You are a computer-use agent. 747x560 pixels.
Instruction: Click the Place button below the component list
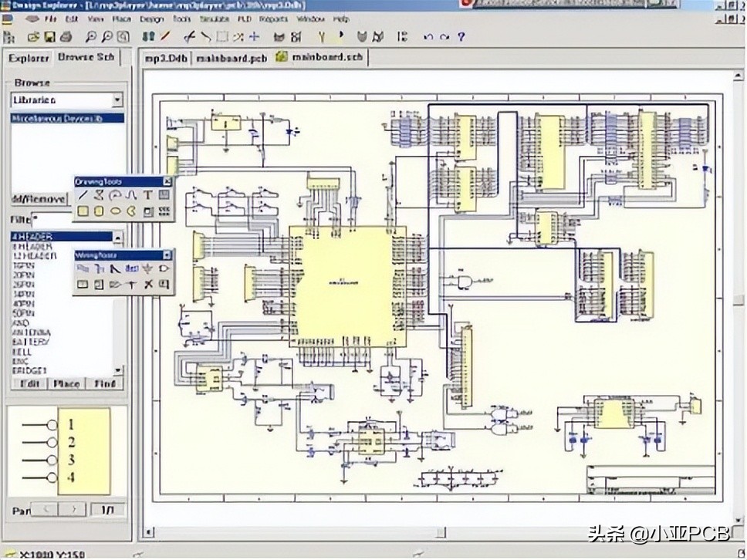(x=65, y=383)
